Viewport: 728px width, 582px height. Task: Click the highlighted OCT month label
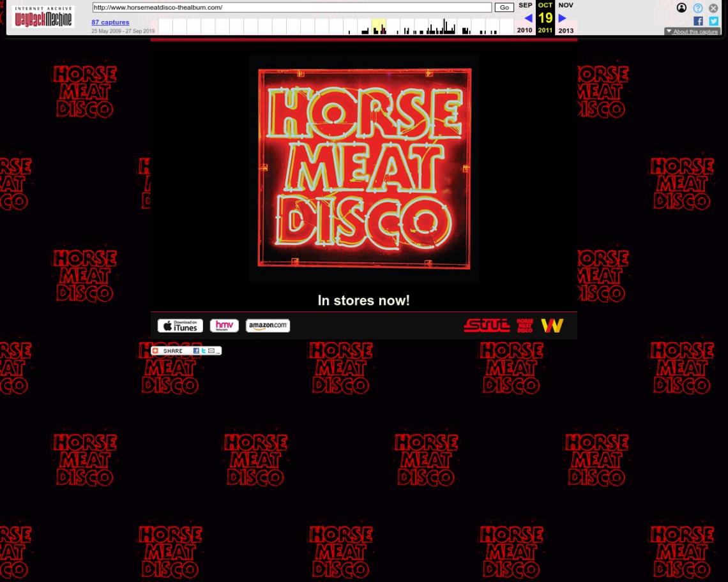(x=545, y=5)
